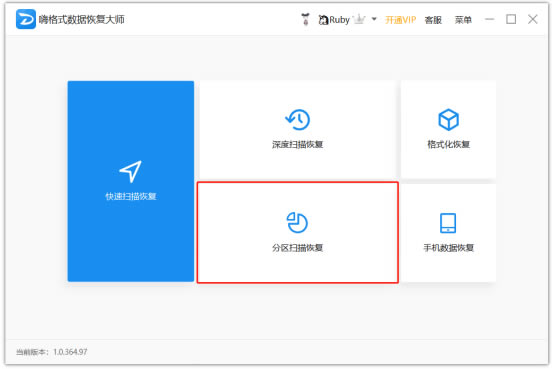Maximize the window
The height and width of the screenshot is (369, 554).
511,19
